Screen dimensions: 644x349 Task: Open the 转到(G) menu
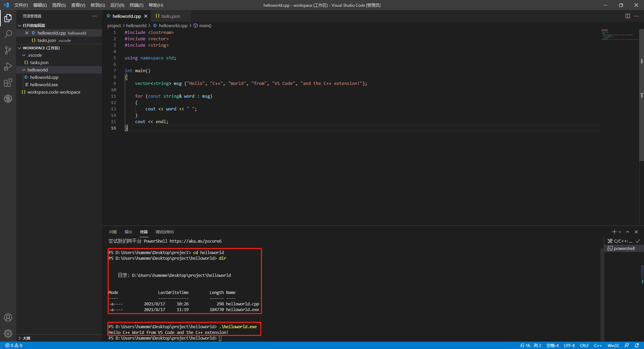coord(98,5)
